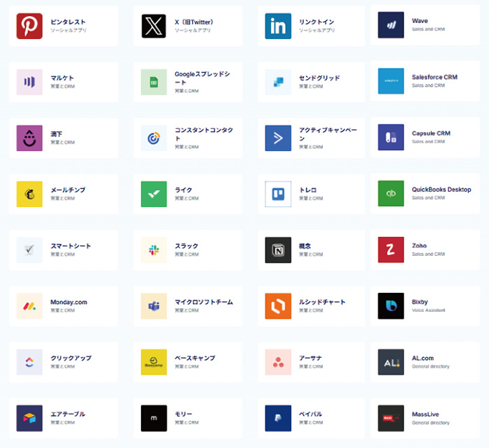Click the Googleスプレッドシート green icon

coord(154,82)
